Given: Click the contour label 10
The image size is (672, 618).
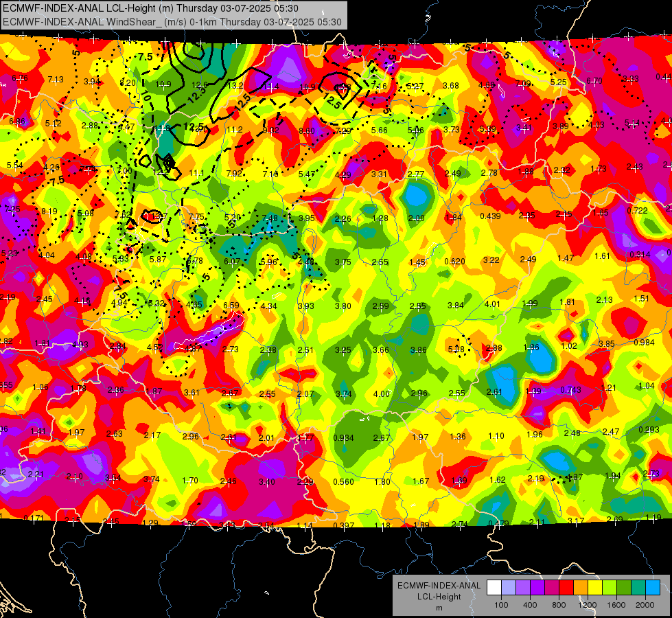Looking at the screenshot, I should (146, 97).
